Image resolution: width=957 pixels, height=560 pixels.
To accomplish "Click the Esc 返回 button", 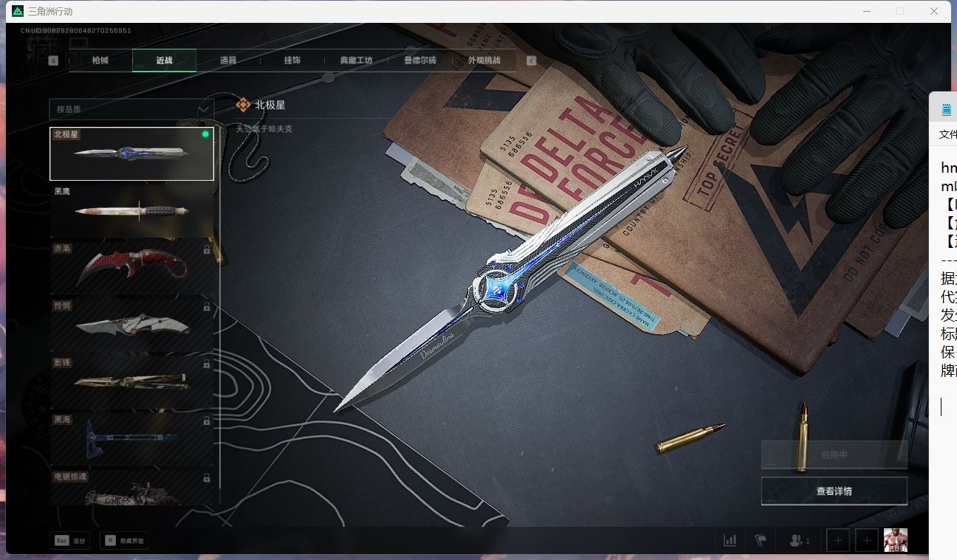I will [70, 541].
